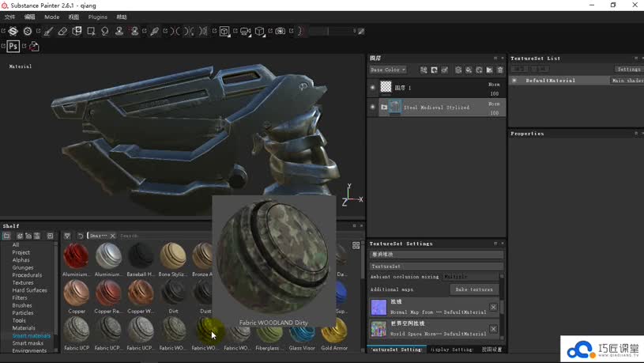Select Grunges shelf category
The width and height of the screenshot is (644, 363).
(23, 267)
